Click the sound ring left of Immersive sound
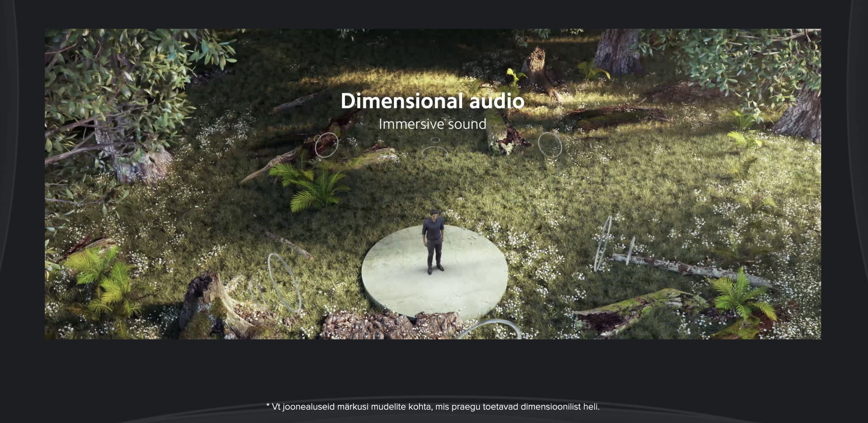The width and height of the screenshot is (868, 423). [327, 145]
